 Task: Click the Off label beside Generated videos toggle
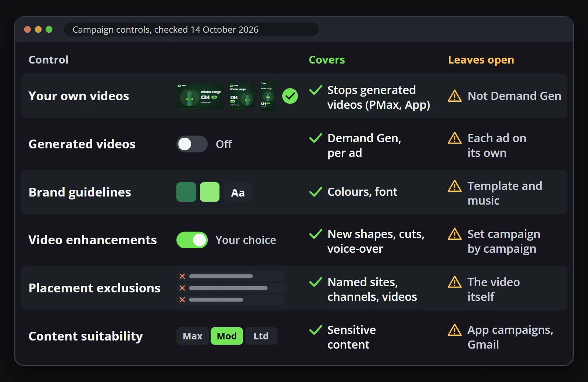click(x=224, y=144)
